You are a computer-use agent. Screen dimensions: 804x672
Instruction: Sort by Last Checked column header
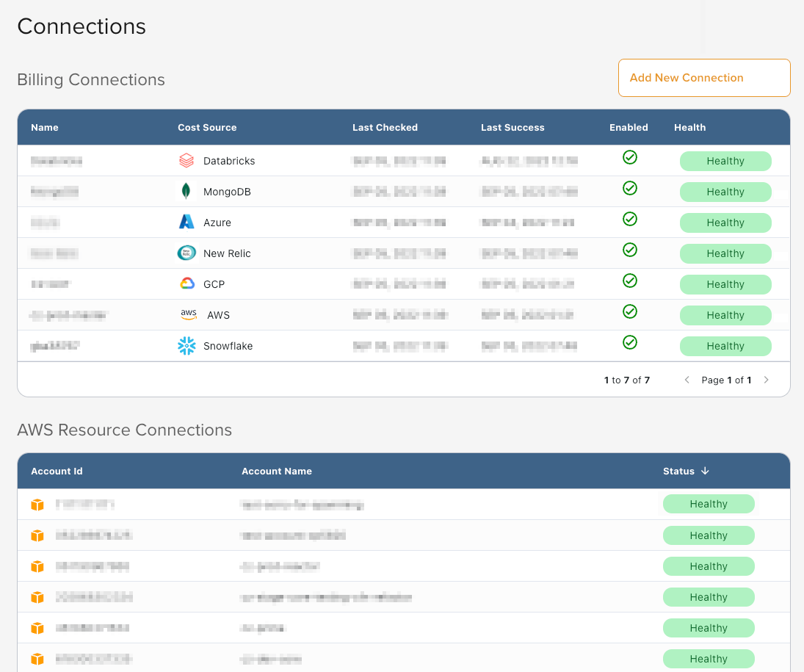point(385,127)
